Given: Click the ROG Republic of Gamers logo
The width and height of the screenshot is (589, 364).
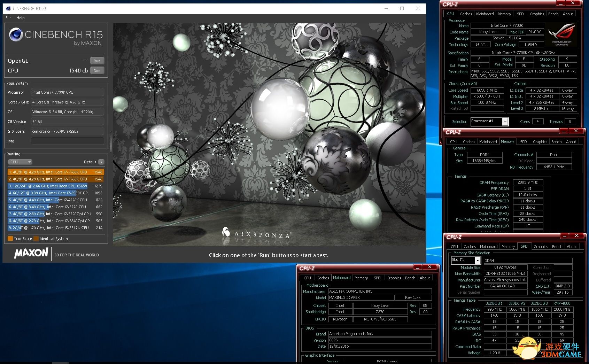Looking at the screenshot, I should 561,34.
